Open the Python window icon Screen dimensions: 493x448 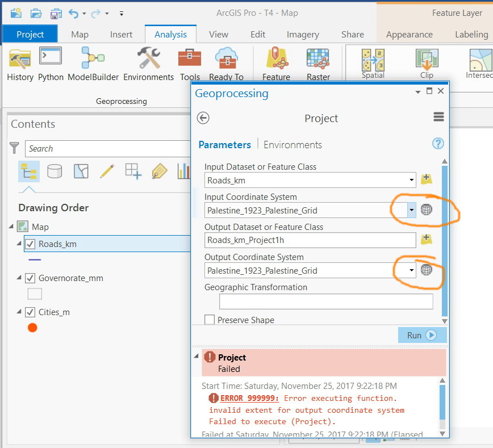pos(51,64)
